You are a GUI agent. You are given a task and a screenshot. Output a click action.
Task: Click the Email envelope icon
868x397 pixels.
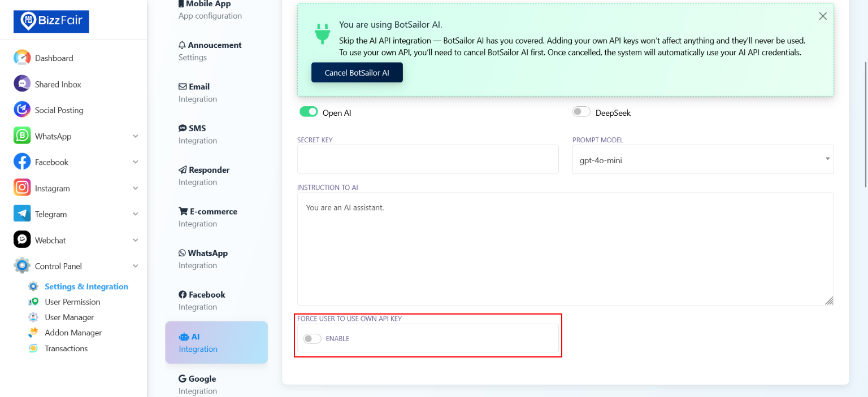[183, 86]
